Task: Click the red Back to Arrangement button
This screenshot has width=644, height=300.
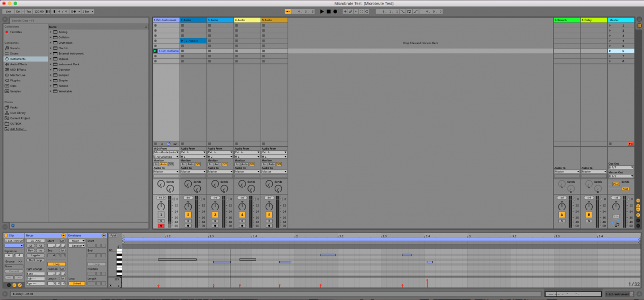Action: click(x=631, y=144)
